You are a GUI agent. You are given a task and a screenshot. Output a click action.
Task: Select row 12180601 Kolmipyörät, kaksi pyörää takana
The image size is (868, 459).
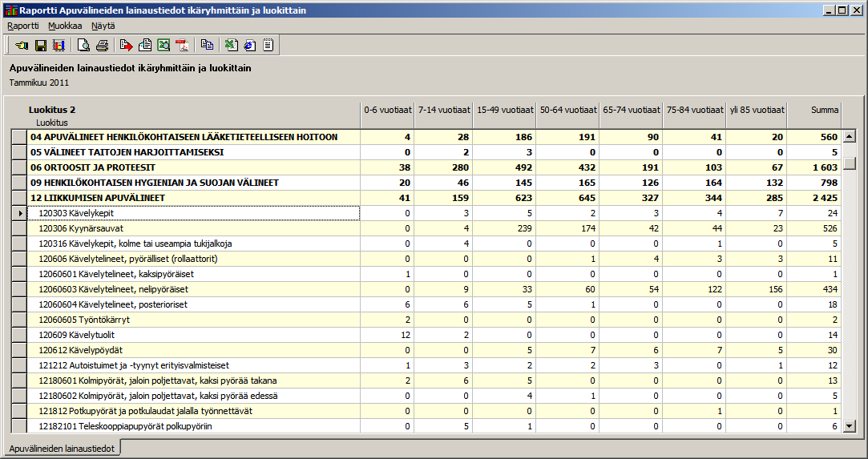194,380
